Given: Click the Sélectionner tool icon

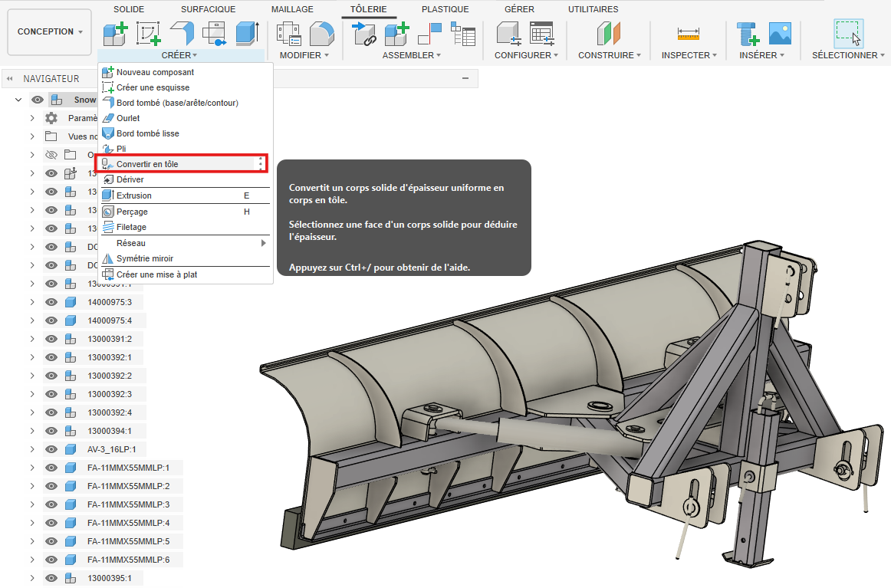Looking at the screenshot, I should (x=847, y=34).
